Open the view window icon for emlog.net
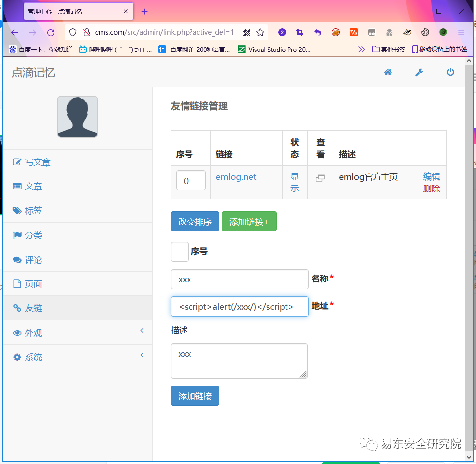 (x=320, y=178)
